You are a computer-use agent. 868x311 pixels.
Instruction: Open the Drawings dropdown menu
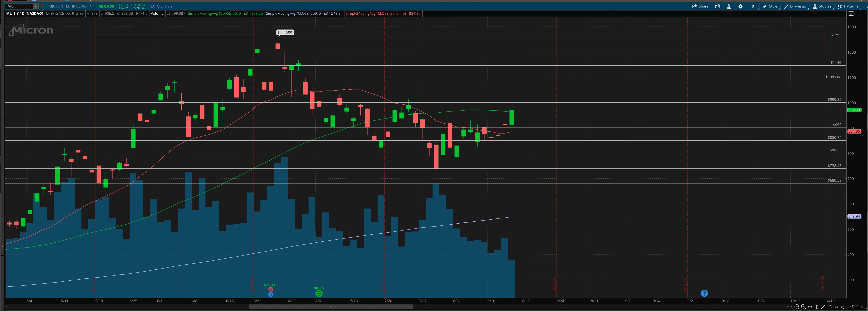point(795,6)
